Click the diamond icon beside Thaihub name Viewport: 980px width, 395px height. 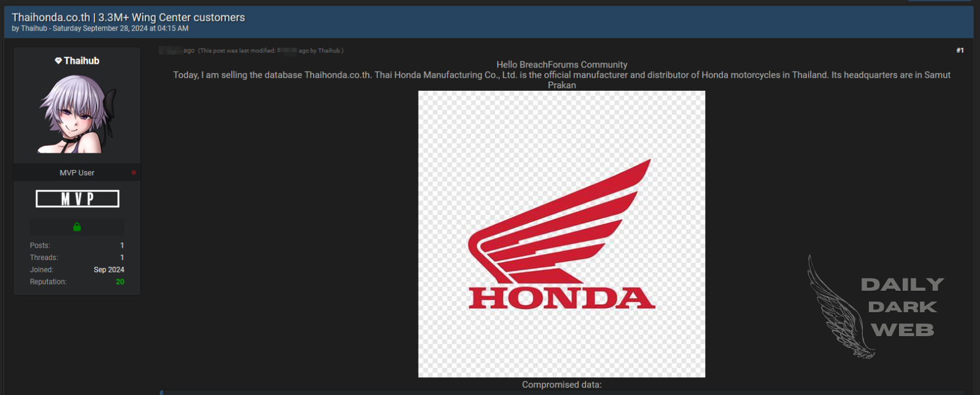point(58,61)
